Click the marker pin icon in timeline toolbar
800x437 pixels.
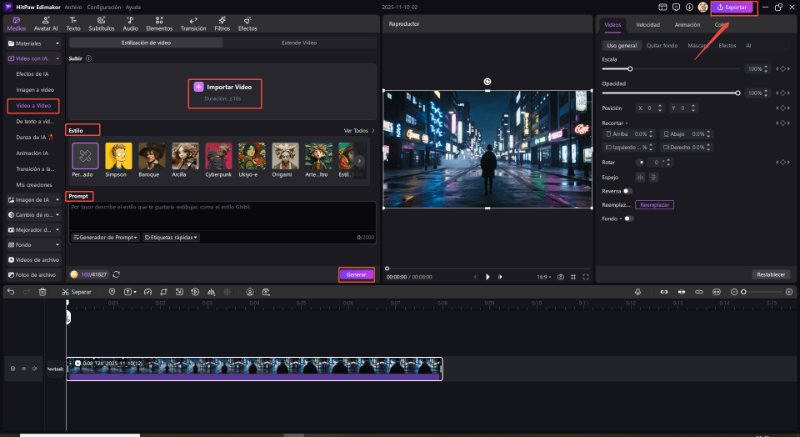pyautogui.click(x=112, y=292)
